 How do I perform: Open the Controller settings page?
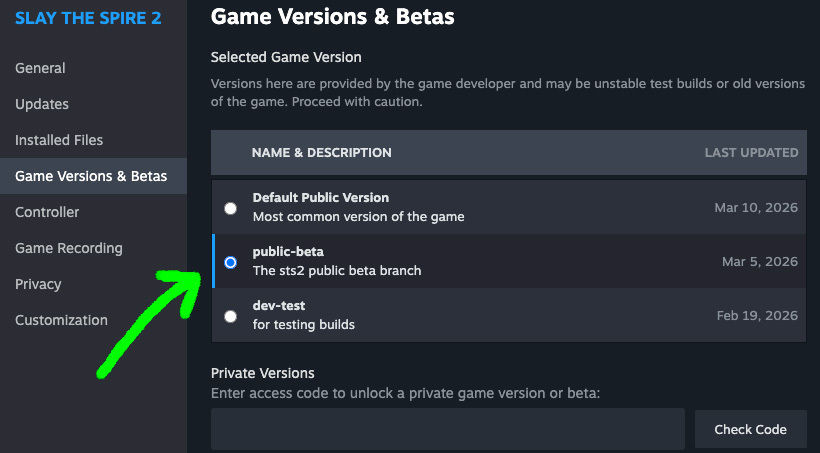pyautogui.click(x=47, y=212)
